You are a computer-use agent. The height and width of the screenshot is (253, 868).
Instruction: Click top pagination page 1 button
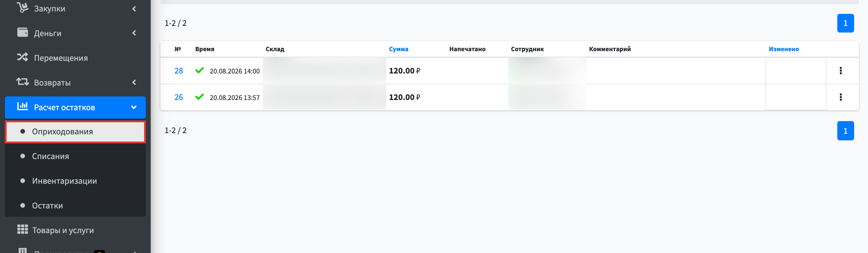tap(845, 23)
